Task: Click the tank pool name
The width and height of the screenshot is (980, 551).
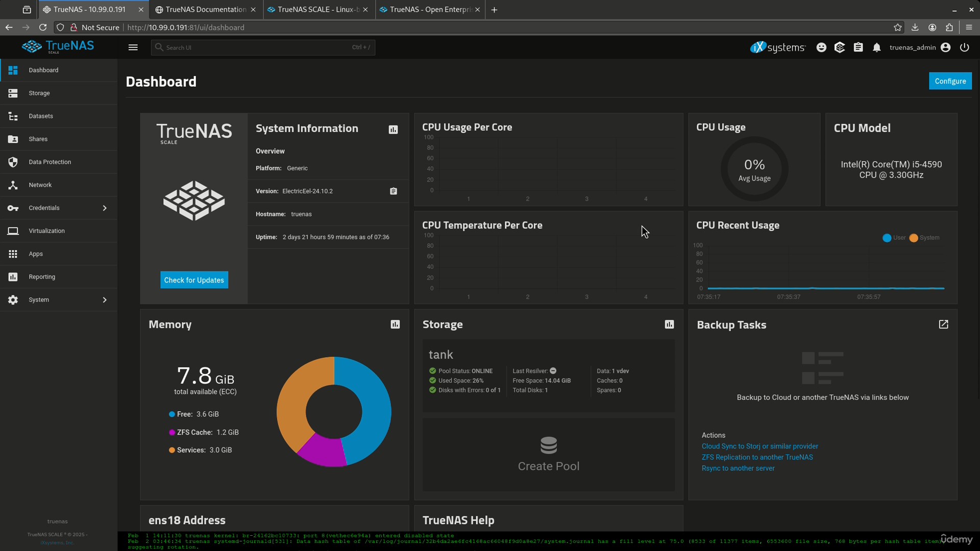Action: (441, 355)
